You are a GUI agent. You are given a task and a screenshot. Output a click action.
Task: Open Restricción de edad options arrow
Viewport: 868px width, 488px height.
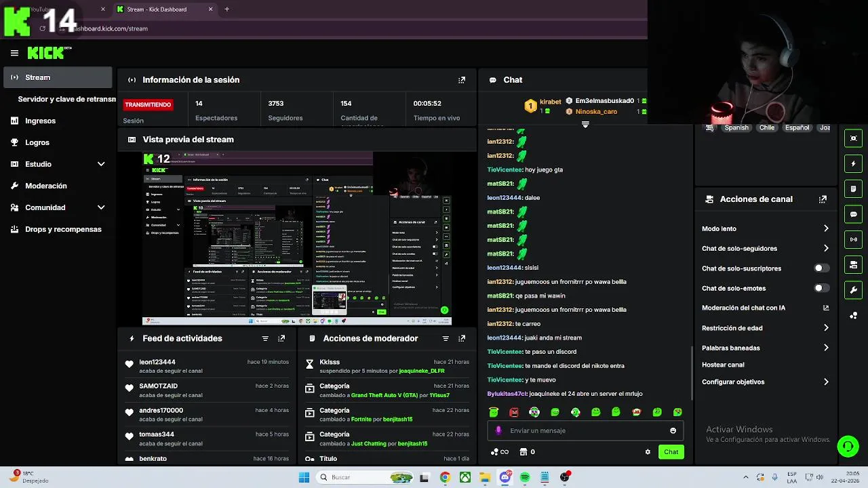(x=826, y=328)
